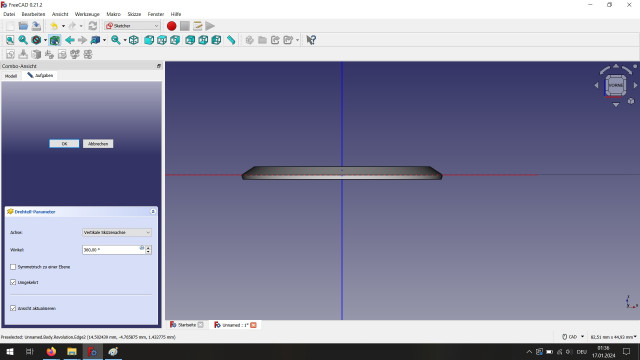This screenshot has height=360, width=640.
Task: Go back with the left arrow
Action: tap(70, 40)
